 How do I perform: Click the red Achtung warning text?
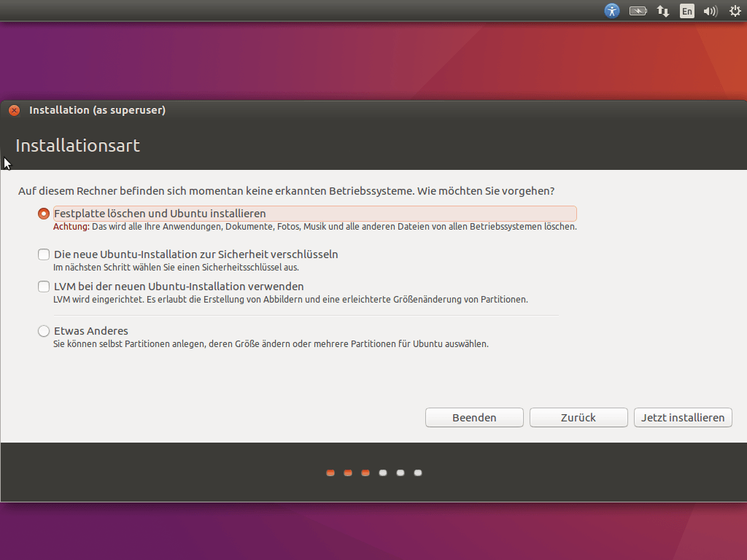click(x=71, y=227)
